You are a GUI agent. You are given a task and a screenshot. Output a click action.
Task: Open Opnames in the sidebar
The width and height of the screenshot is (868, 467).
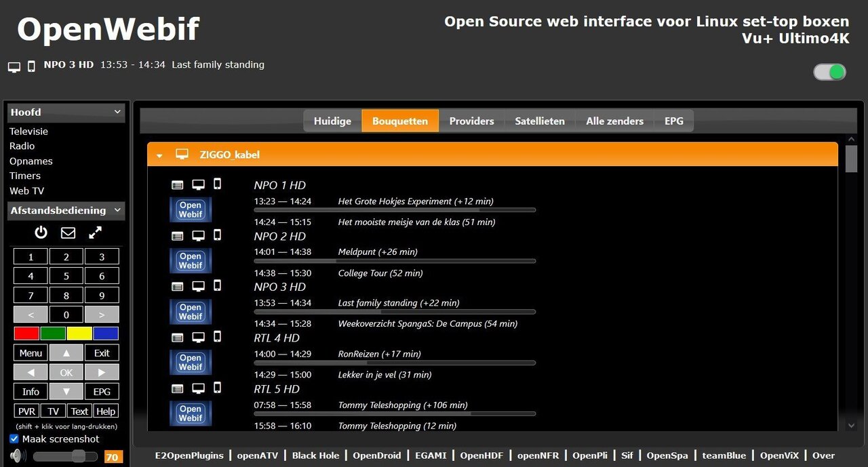(x=31, y=161)
